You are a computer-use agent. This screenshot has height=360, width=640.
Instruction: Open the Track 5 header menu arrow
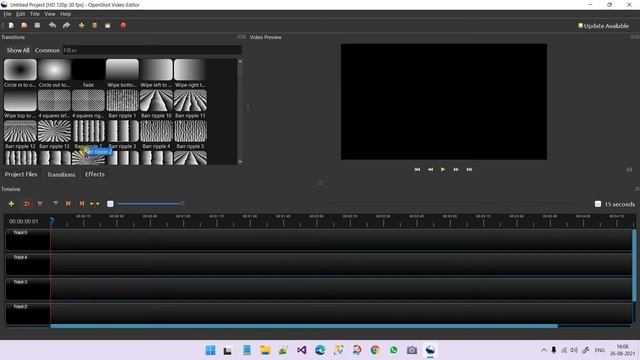(x=10, y=233)
